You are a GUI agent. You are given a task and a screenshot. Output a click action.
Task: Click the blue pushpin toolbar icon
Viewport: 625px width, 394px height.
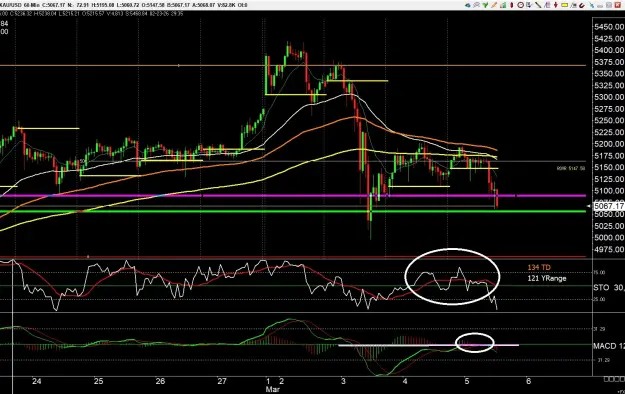[591, 5]
